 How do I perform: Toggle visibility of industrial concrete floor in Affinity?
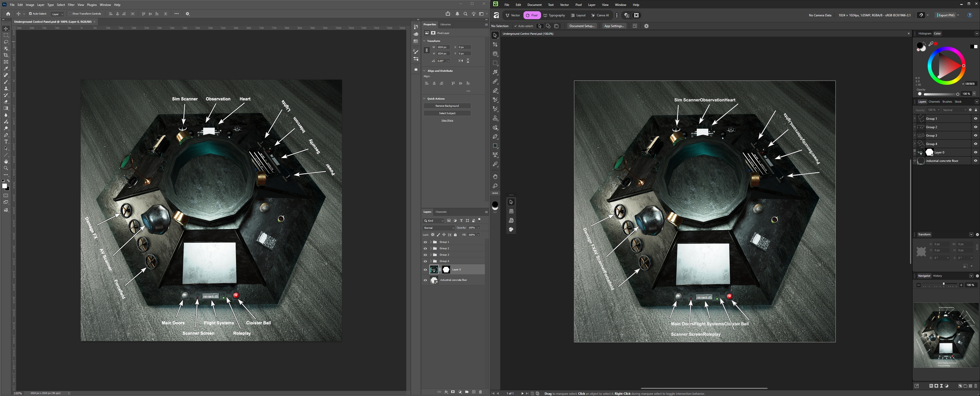tap(975, 161)
